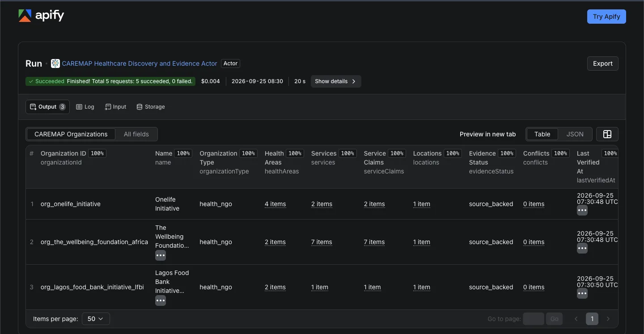Click org_lagos_food_bank_initiative_lfbi cell
This screenshot has height=334, width=644.
tap(92, 287)
